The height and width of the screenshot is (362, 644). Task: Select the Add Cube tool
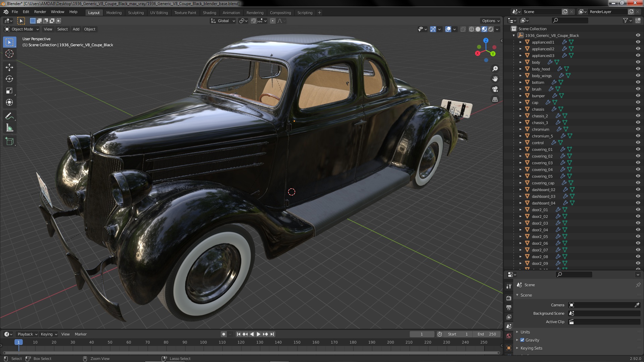click(9, 141)
